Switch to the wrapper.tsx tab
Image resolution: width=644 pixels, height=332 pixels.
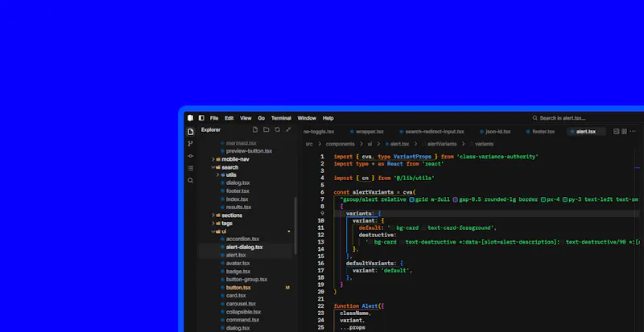[367, 132]
